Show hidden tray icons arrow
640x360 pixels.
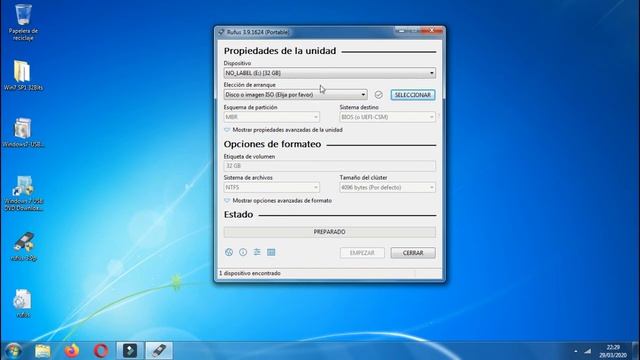pos(576,351)
